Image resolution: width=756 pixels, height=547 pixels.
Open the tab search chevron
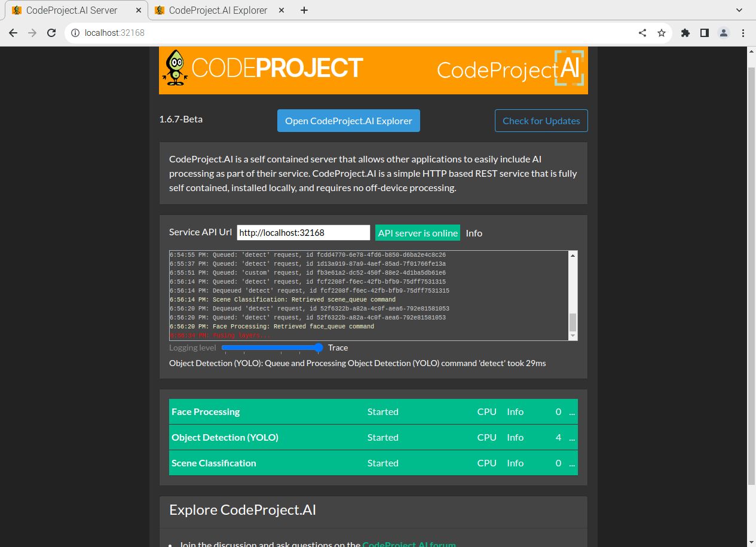tap(740, 10)
